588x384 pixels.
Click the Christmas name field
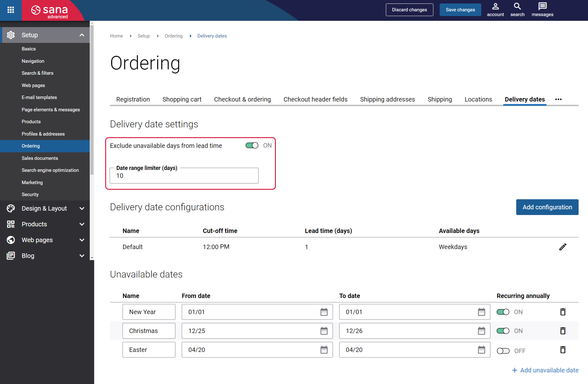point(149,331)
